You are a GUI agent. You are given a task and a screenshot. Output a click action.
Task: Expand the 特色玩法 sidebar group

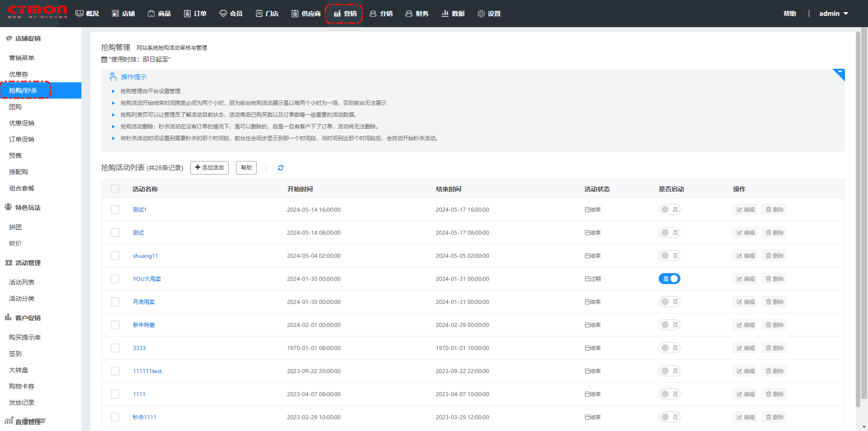(x=28, y=208)
